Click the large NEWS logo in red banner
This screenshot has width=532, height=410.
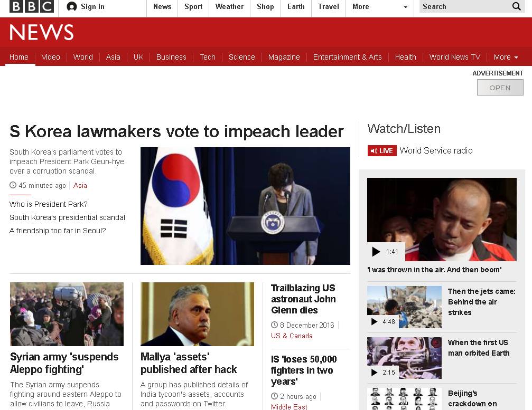(41, 32)
